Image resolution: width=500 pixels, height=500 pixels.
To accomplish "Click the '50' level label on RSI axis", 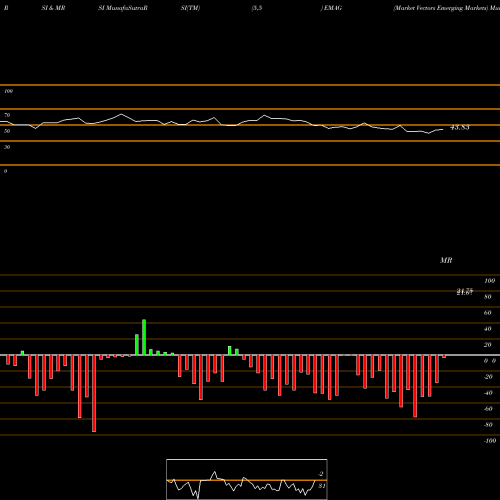I will (x=7, y=131).
